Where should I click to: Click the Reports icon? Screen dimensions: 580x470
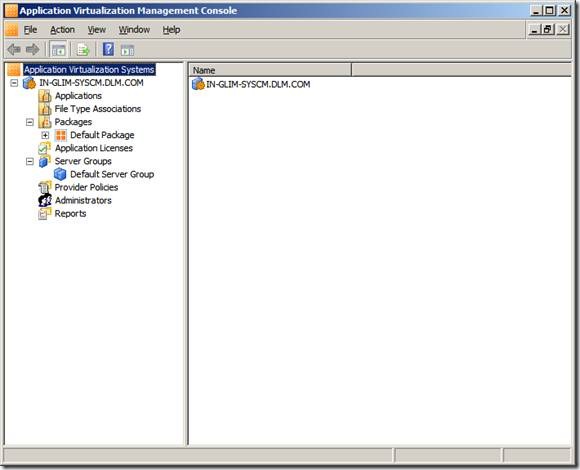[x=45, y=213]
